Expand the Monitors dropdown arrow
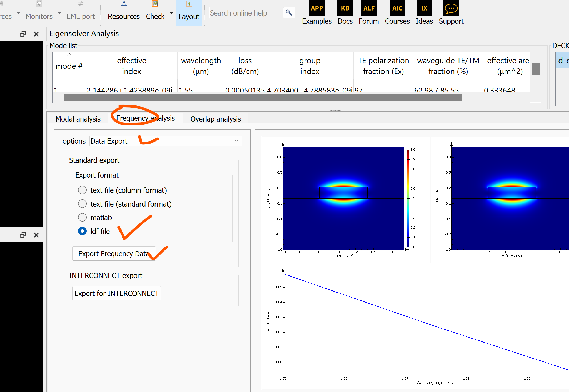The image size is (569, 392). tap(59, 13)
